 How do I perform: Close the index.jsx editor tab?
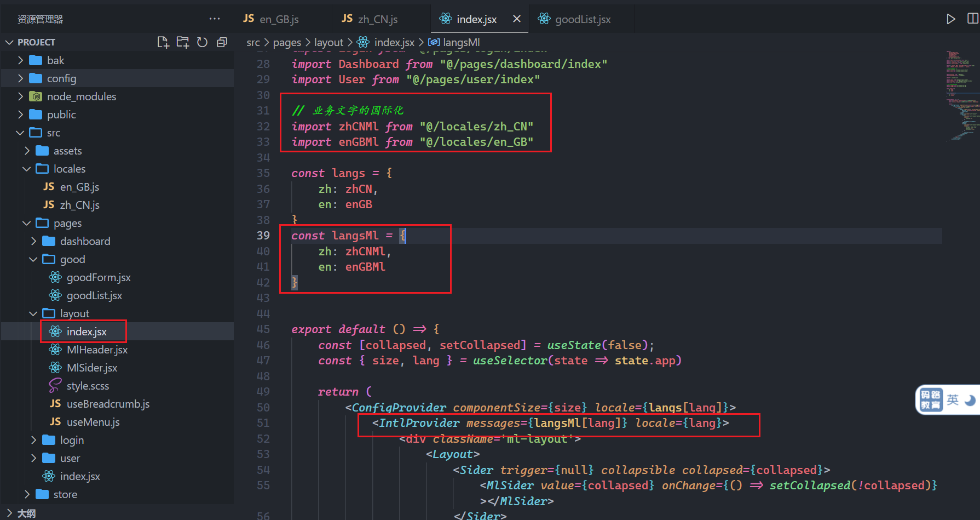(517, 19)
